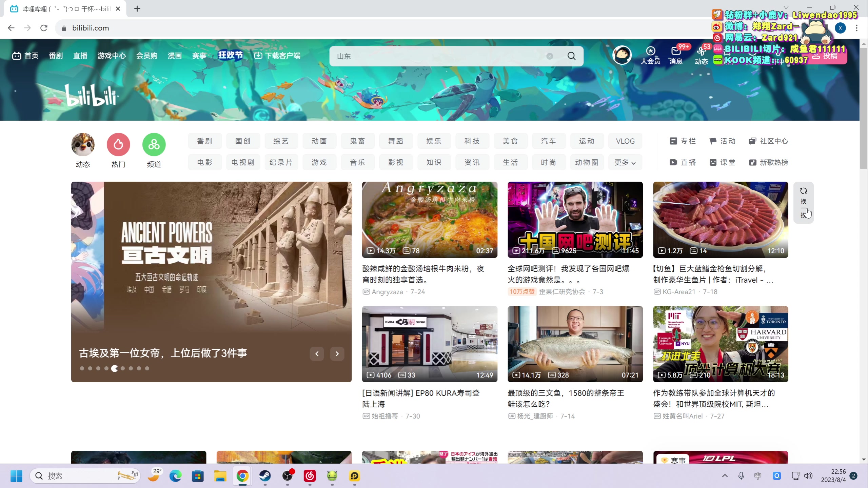The width and height of the screenshot is (868, 488).
Task: Open 消息 messages envelope icon
Action: point(675,52)
